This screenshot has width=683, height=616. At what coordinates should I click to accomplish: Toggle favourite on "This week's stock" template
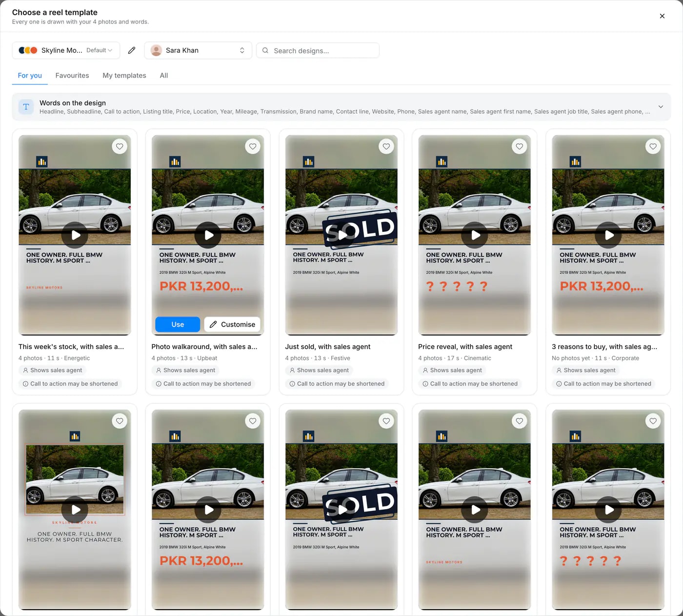click(x=120, y=146)
